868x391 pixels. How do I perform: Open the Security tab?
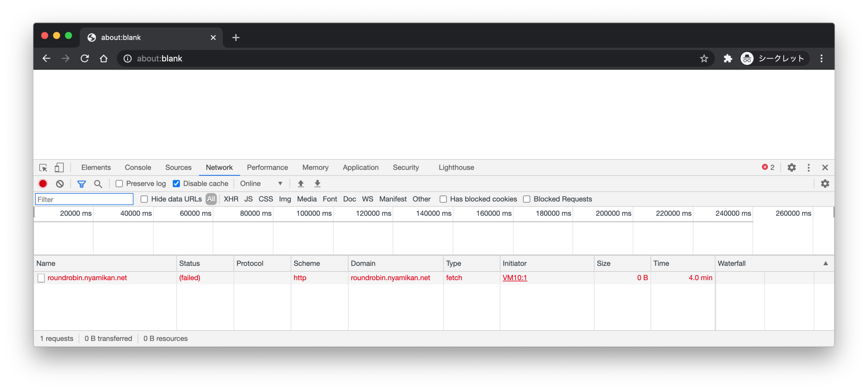(x=406, y=167)
